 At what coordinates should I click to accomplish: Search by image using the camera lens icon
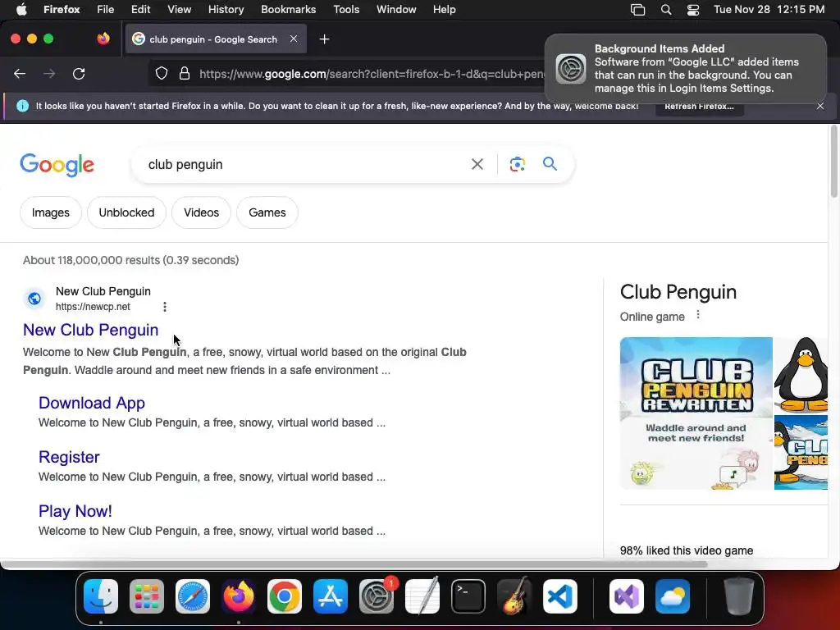pos(517,164)
